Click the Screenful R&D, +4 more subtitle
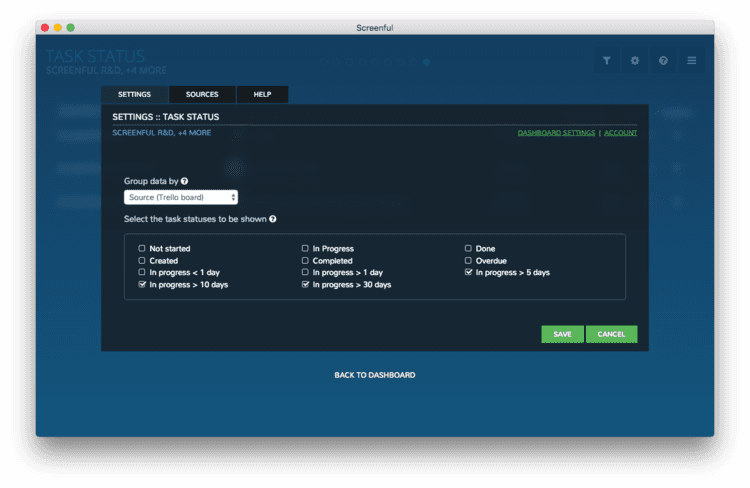Image resolution: width=750 pixels, height=488 pixels. click(x=162, y=133)
